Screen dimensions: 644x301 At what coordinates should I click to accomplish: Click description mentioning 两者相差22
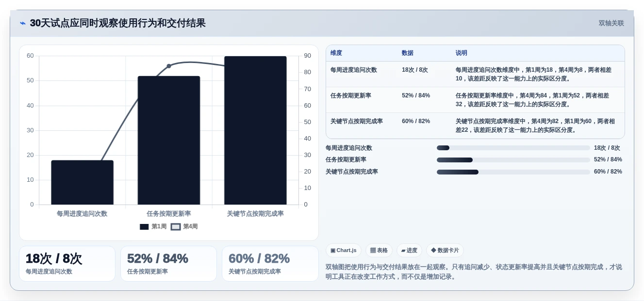tap(535, 126)
